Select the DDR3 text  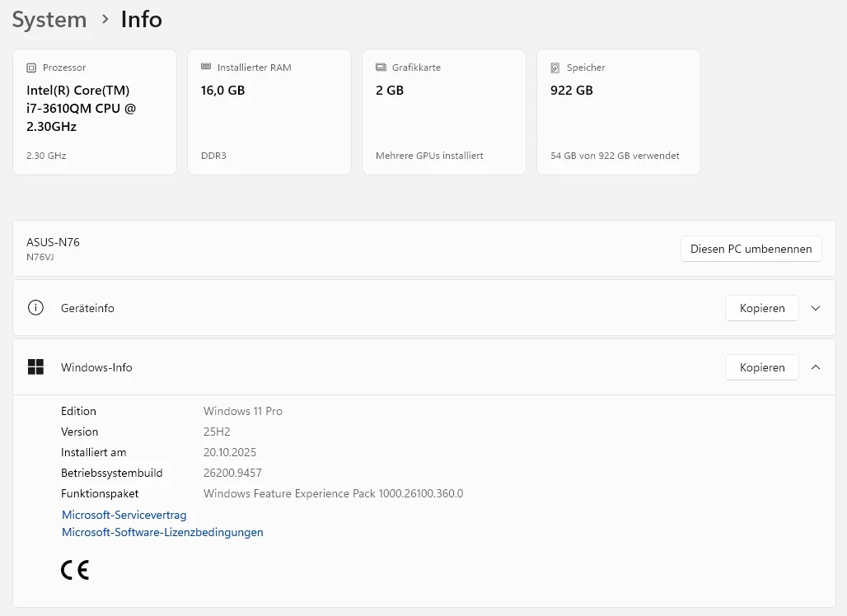pyautogui.click(x=213, y=156)
